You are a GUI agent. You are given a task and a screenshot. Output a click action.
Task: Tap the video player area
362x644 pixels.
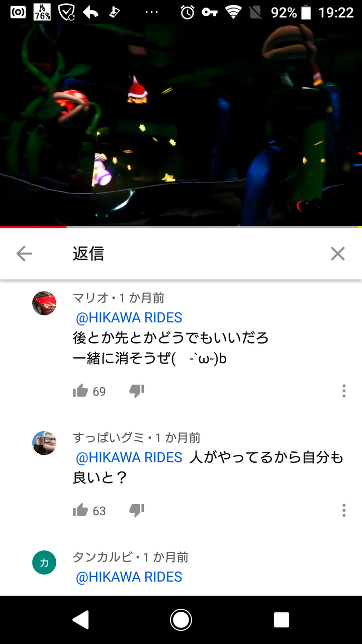point(181,125)
